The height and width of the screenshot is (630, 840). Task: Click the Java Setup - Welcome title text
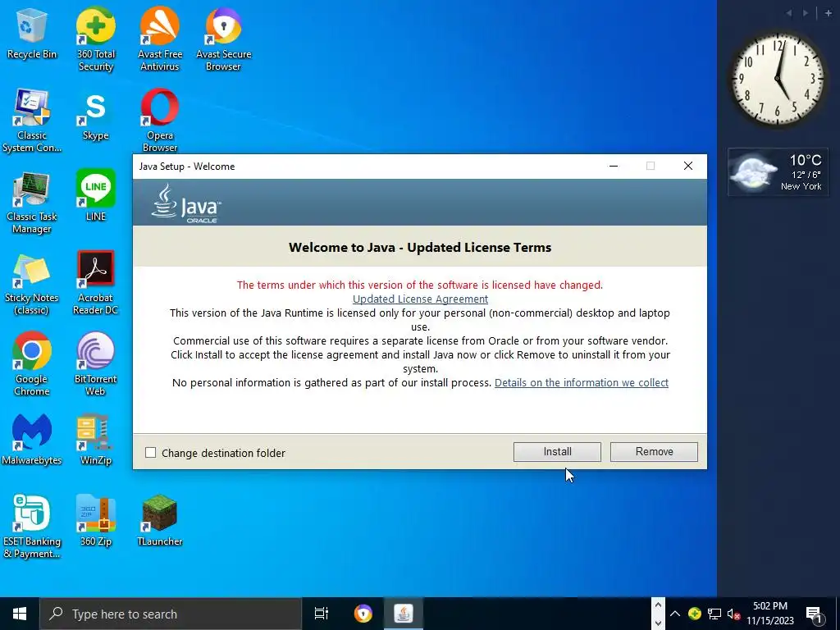coord(187,166)
